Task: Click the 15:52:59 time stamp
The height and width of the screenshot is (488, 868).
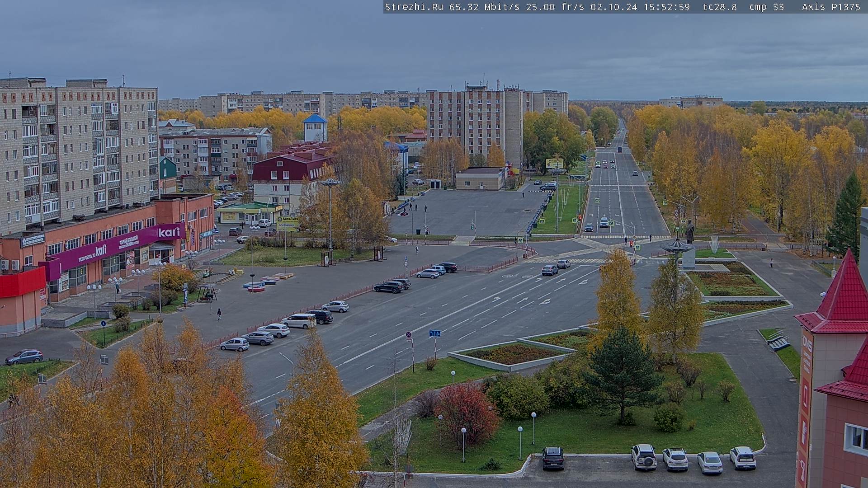Action: point(666,7)
